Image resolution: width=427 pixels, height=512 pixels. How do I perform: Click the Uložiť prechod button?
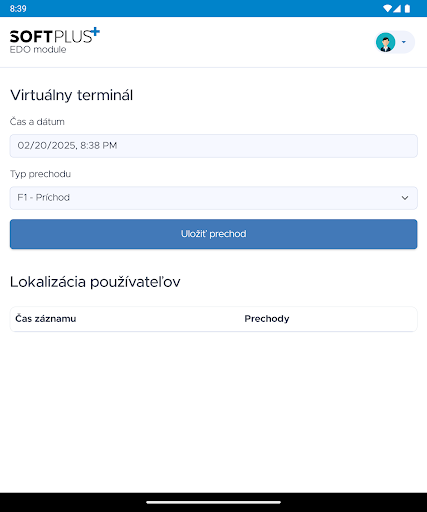(x=214, y=234)
